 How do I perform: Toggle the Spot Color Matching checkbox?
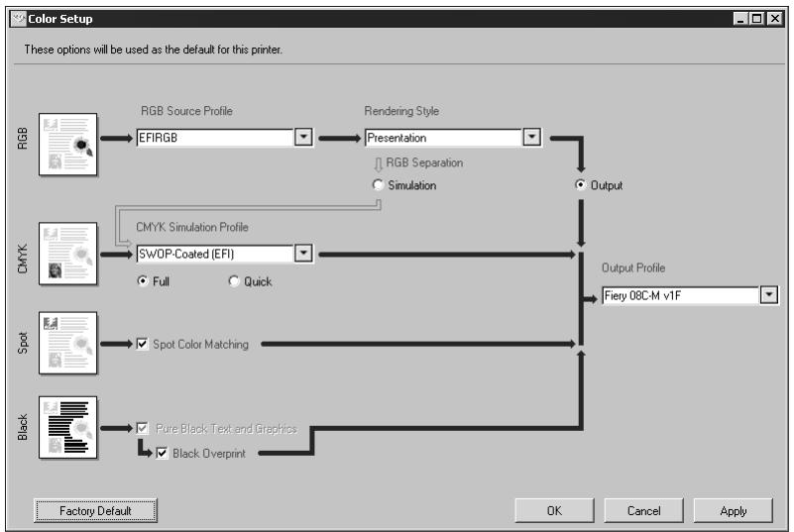coord(143,344)
